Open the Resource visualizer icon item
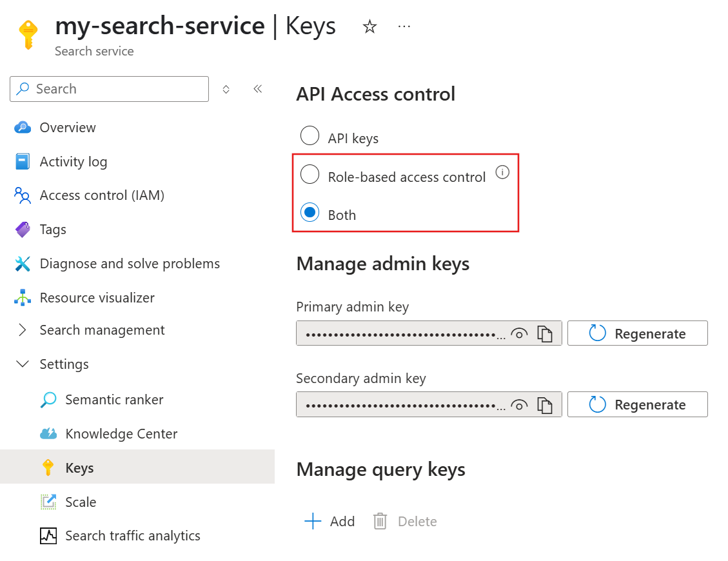 pos(23,298)
